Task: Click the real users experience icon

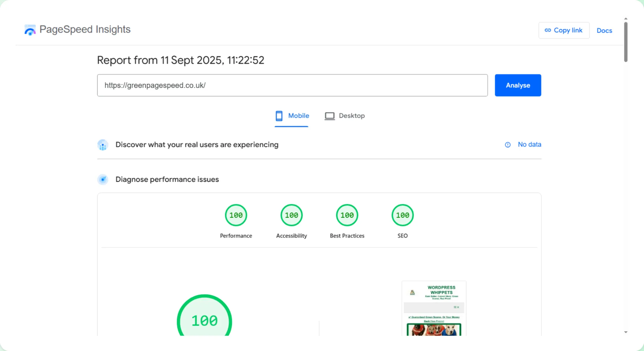Action: pos(103,145)
